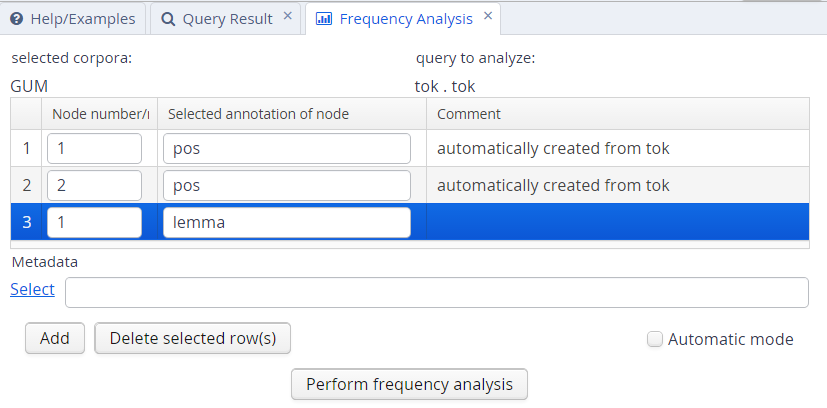Image resolution: width=827 pixels, height=408 pixels.
Task: Open the Query Result tab
Action: pos(227,19)
